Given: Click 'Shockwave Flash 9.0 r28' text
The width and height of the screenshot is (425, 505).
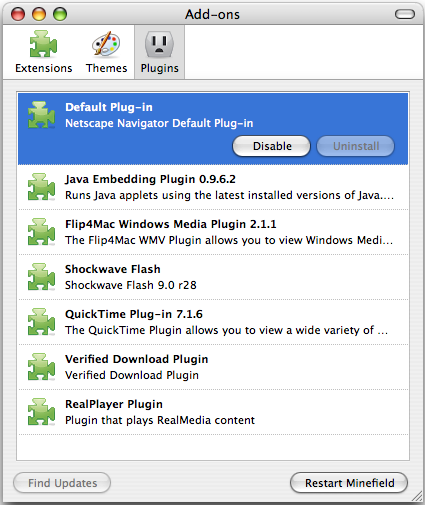Looking at the screenshot, I should click(x=131, y=285).
